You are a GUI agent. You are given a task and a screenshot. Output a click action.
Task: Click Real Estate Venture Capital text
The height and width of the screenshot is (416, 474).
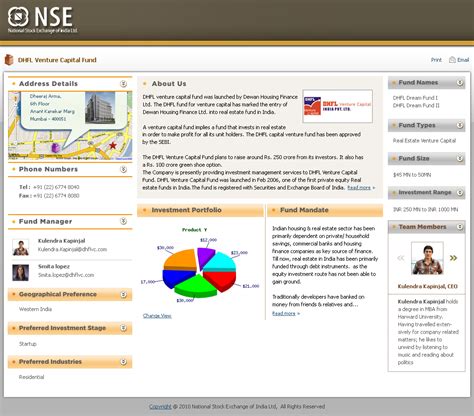pyautogui.click(x=424, y=141)
